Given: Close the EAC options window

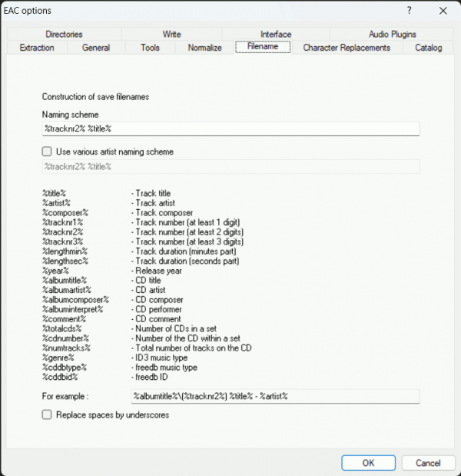Looking at the screenshot, I should (x=443, y=11).
